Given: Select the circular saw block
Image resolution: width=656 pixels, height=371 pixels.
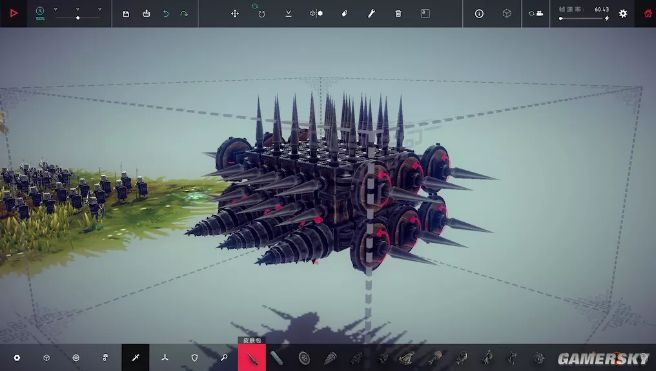Looking at the screenshot, I should pos(304,358).
